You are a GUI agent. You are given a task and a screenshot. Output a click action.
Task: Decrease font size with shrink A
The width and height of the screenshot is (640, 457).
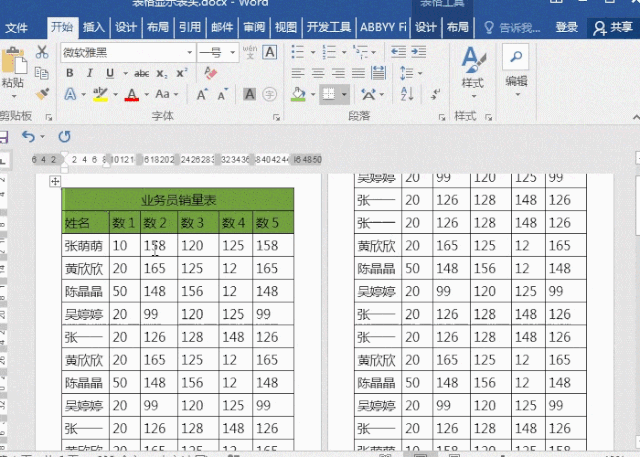click(x=223, y=95)
